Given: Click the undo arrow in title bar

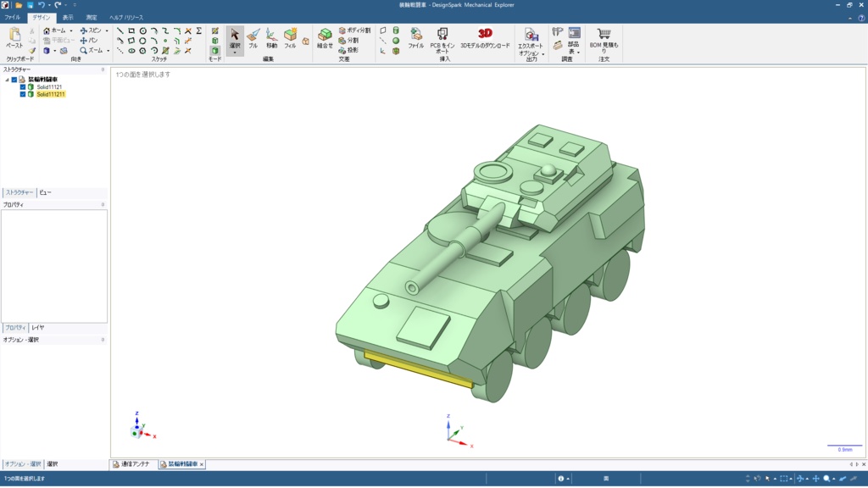Looking at the screenshot, I should [x=41, y=5].
